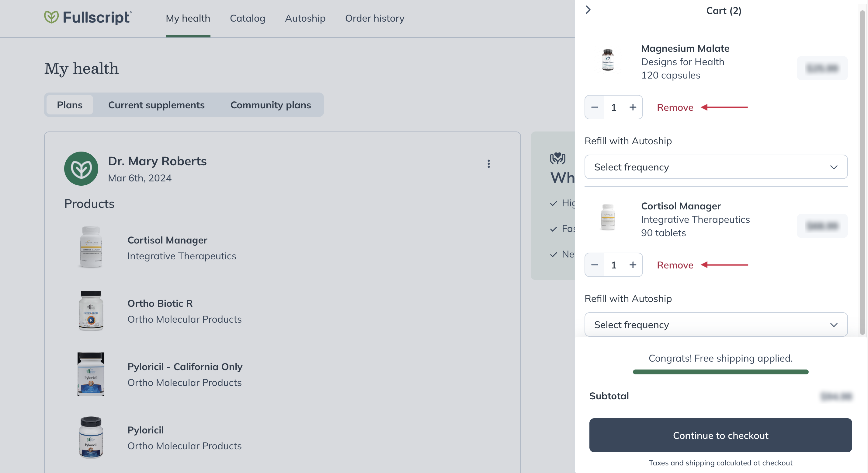Click Pyloricil - California Only product image

tap(91, 374)
